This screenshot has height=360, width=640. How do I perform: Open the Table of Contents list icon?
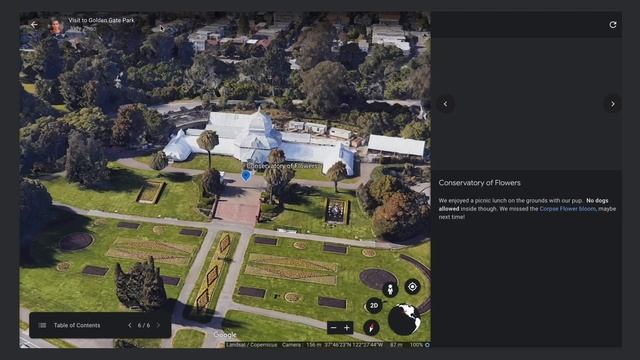tap(42, 325)
